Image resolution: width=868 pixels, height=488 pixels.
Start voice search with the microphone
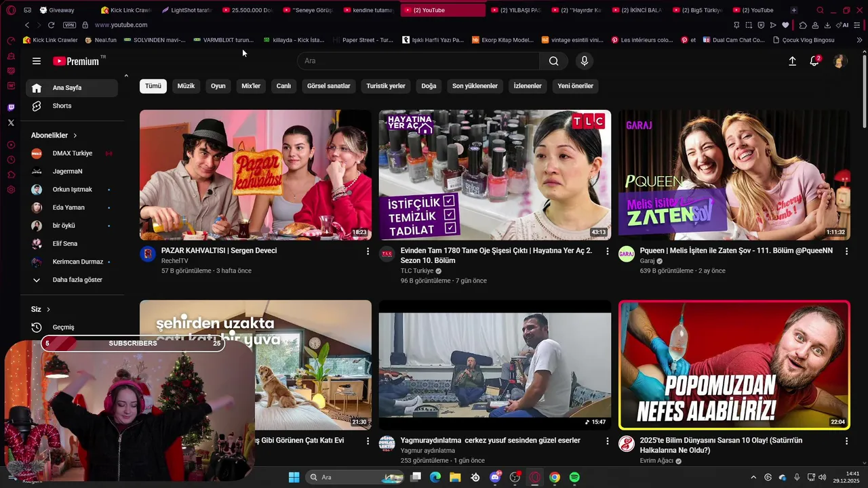click(585, 61)
